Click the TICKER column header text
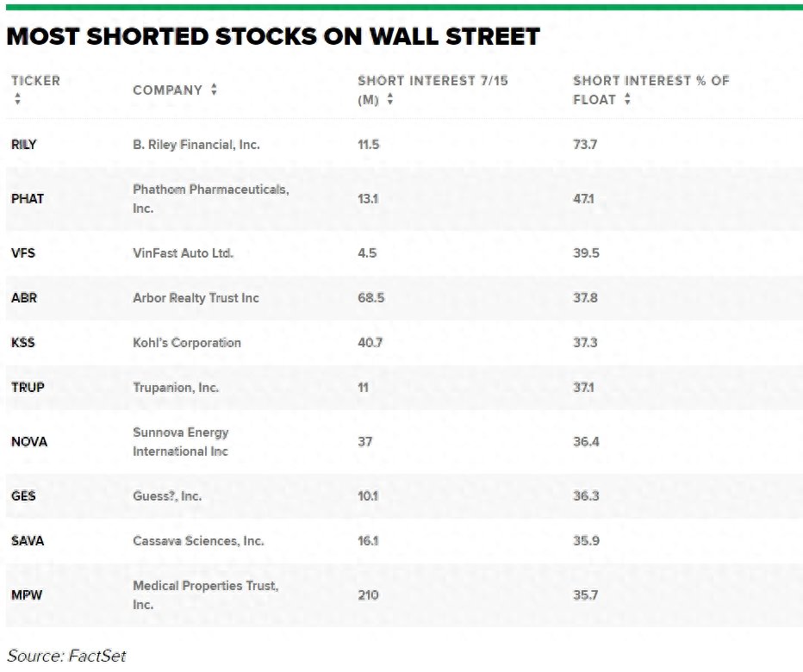 (x=36, y=81)
